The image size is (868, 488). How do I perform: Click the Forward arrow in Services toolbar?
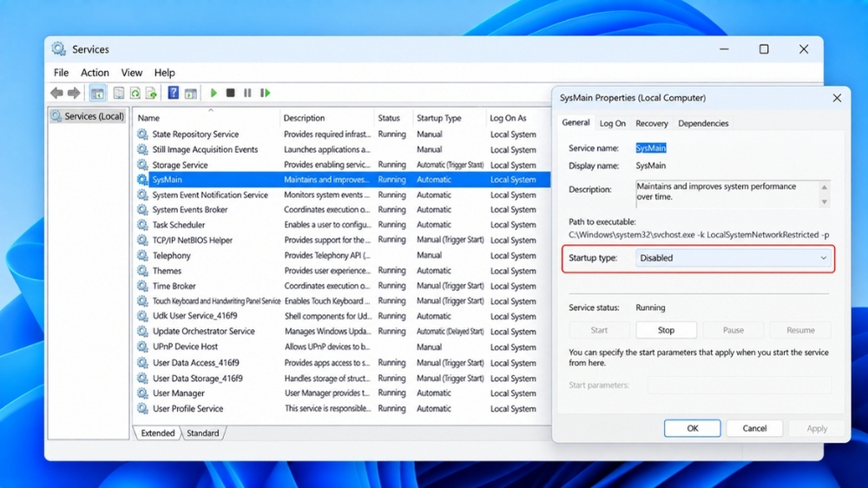(x=74, y=93)
